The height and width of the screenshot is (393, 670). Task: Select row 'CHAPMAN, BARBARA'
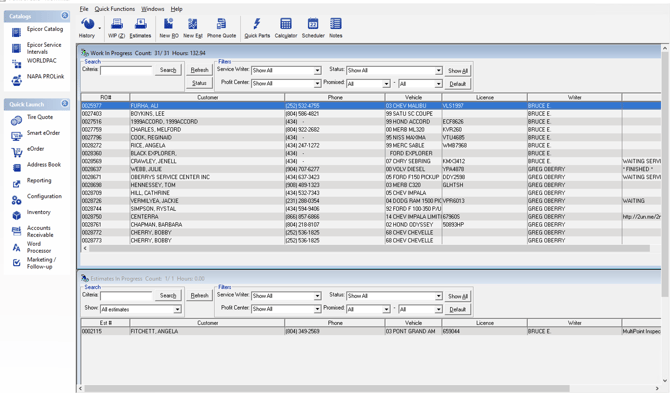pos(371,225)
